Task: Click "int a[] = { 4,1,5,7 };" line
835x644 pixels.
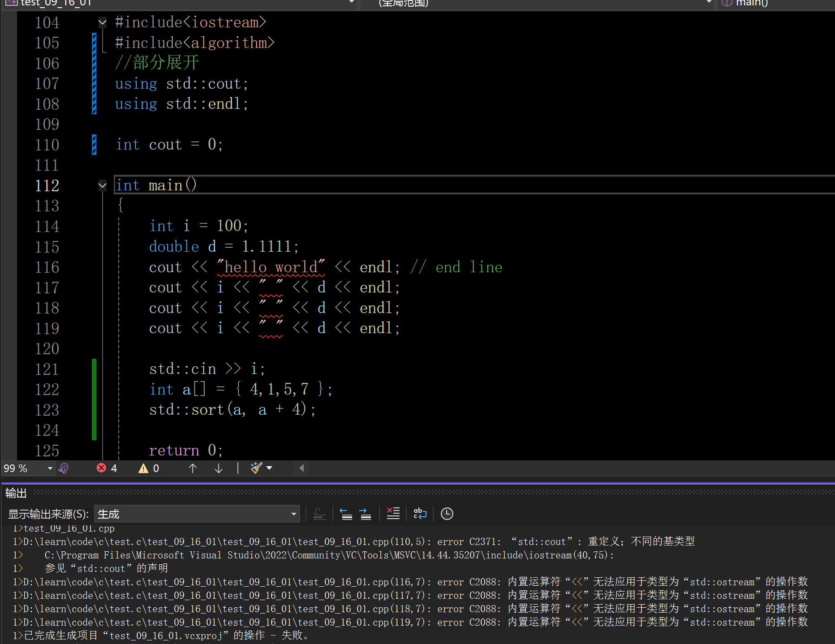Action: coord(241,389)
